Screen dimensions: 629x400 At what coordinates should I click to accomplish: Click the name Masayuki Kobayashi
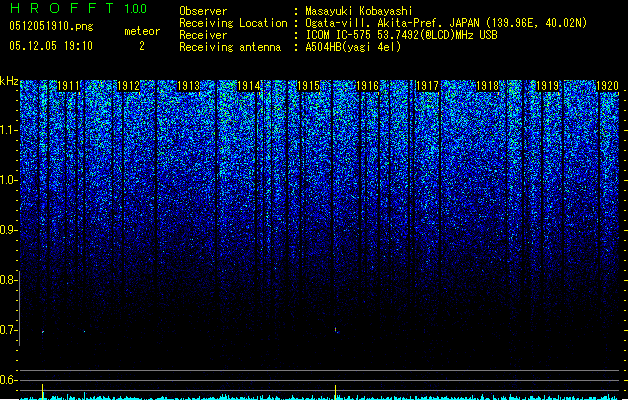pyautogui.click(x=359, y=11)
